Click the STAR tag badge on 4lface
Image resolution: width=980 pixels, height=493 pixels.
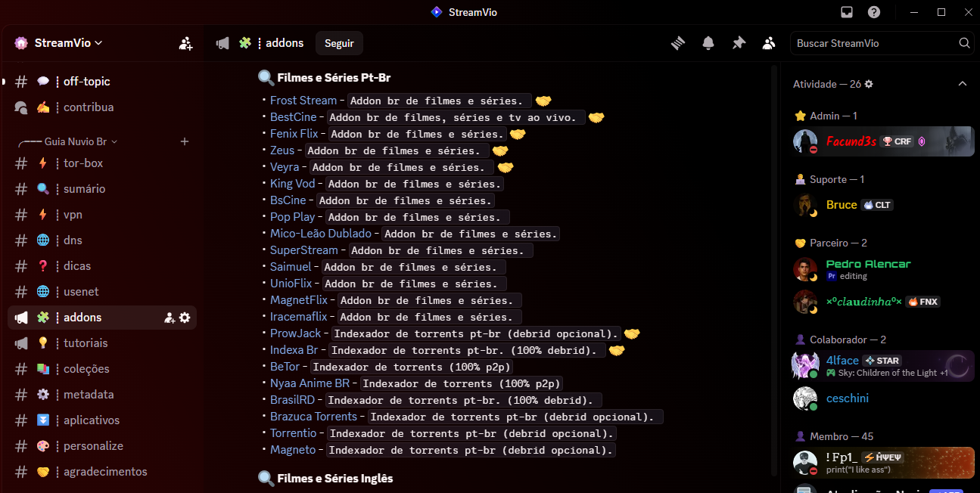pos(882,361)
